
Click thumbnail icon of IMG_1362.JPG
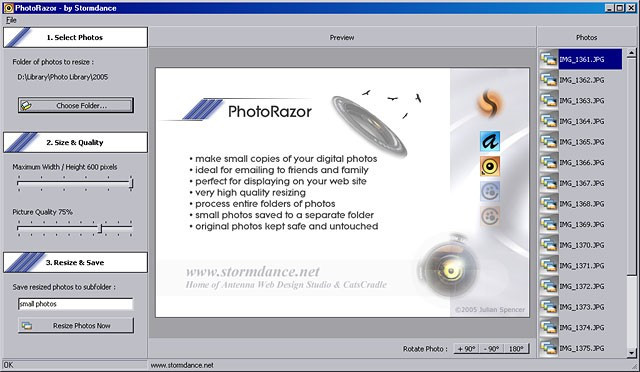point(549,80)
